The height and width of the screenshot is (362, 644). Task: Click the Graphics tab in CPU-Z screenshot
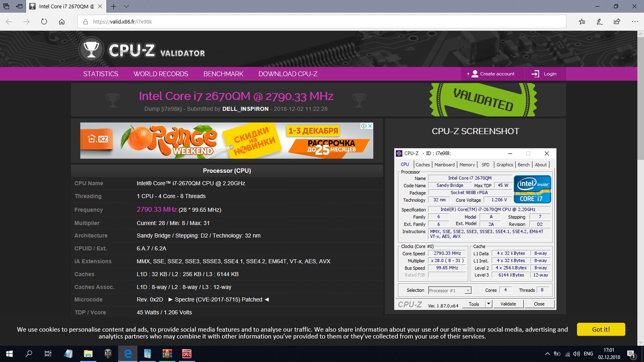505,165
